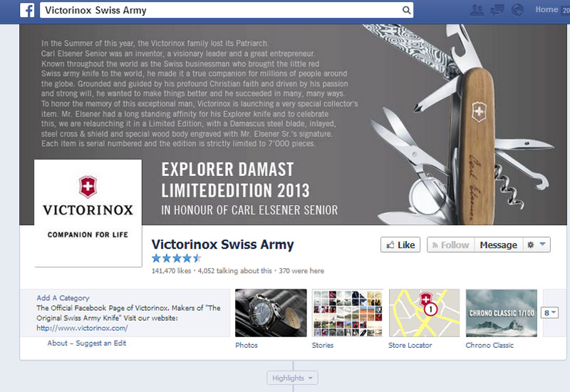Click Suggest an Edit

pos(100,343)
